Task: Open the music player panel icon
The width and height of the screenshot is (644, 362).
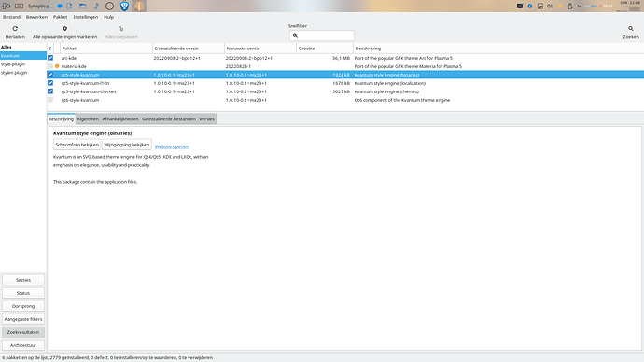Action: pos(96,6)
